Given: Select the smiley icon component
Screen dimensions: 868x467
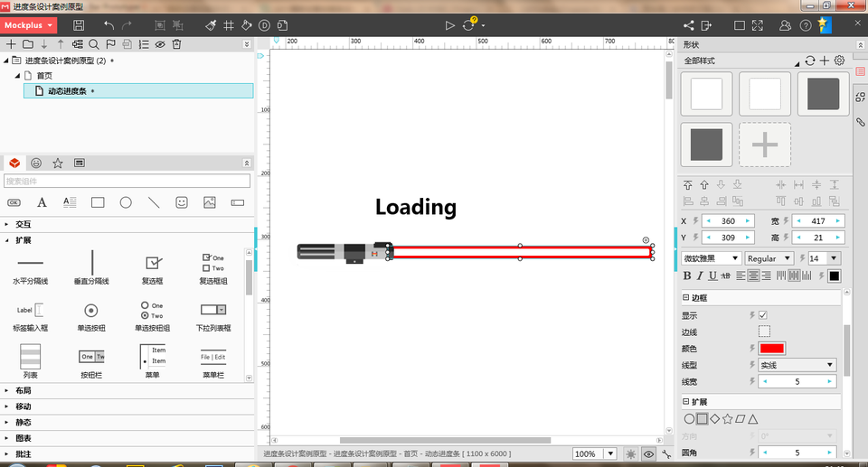Looking at the screenshot, I should pyautogui.click(x=182, y=202).
